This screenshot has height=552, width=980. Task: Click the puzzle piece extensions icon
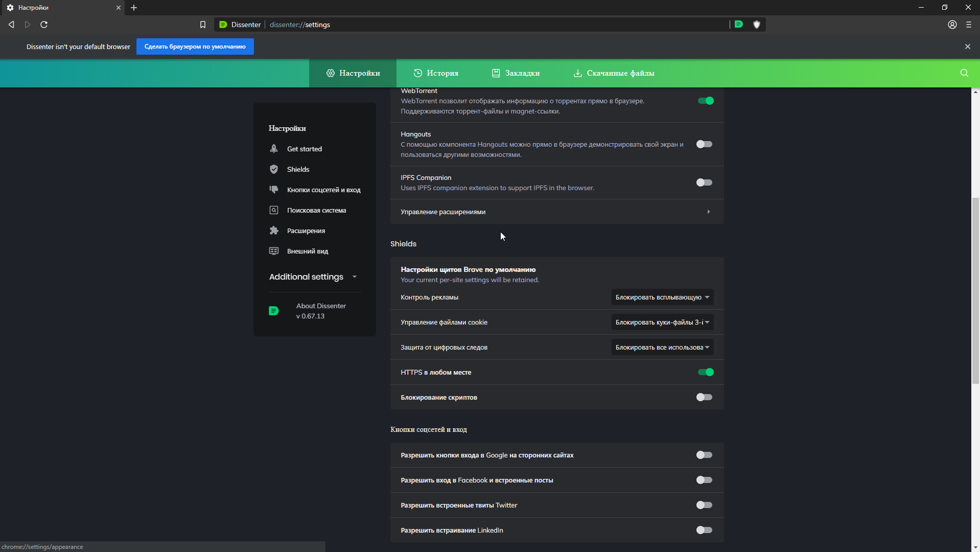274,231
